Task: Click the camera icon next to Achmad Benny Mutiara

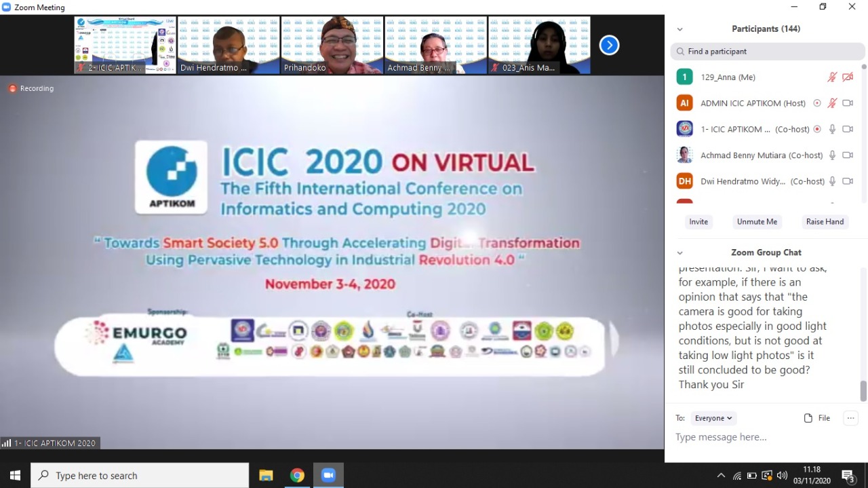Action: 847,155
